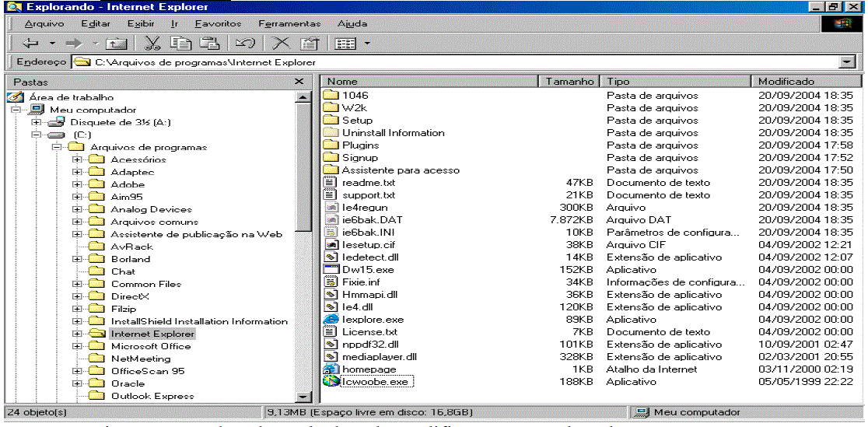Screen dimensions: 868x427
Task: Click the Undo toolbar icon
Action: 245,43
